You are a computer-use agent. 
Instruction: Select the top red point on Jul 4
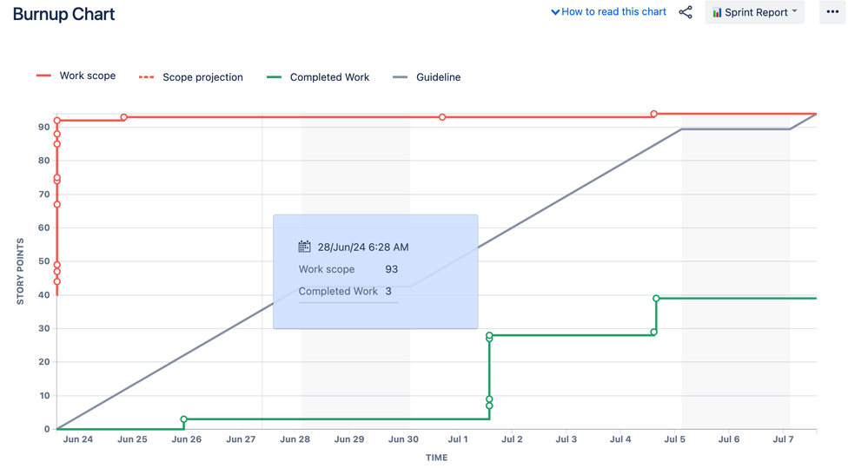click(653, 114)
